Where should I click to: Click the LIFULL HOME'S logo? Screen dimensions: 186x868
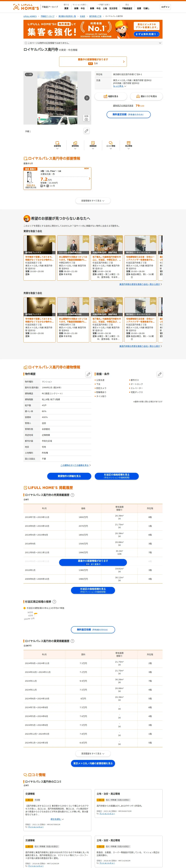[x=26, y=7]
